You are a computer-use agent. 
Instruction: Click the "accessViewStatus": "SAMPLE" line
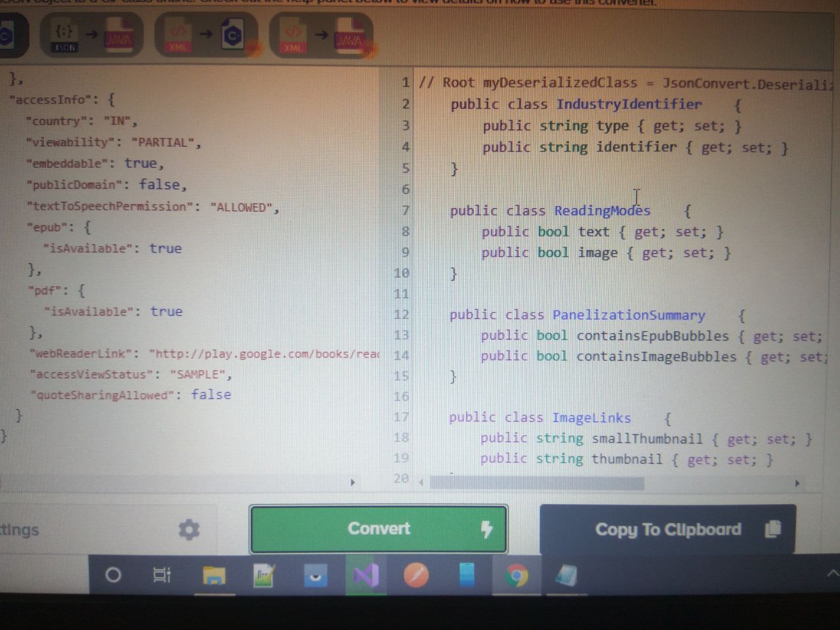(x=131, y=375)
